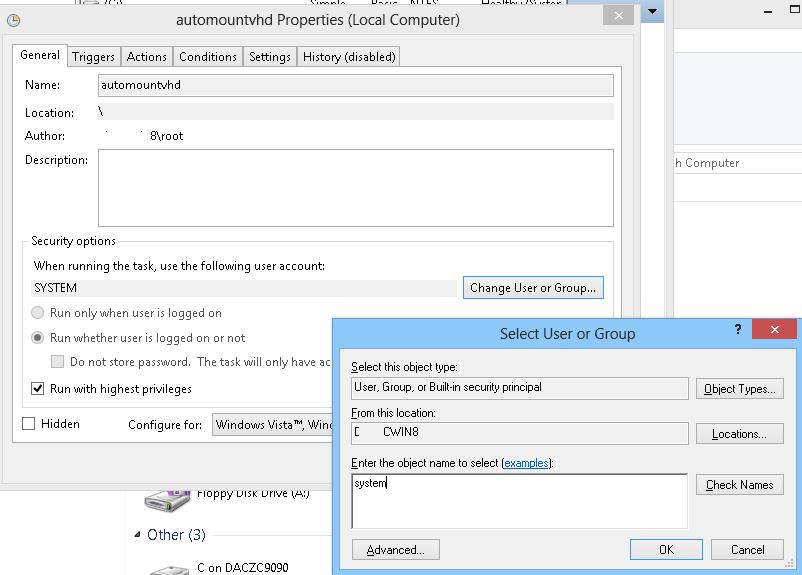Click the SYSTEM user account field
This screenshot has height=575, width=802.
(x=244, y=288)
